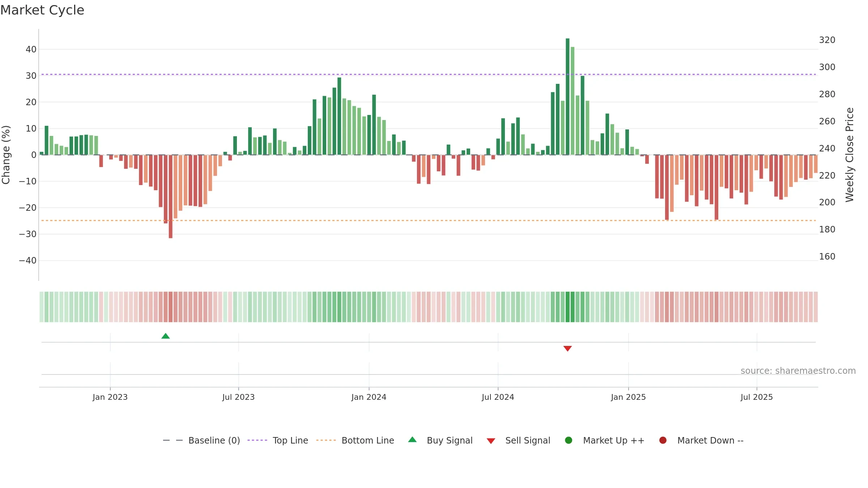Click the purple dotted line legend sample
Viewport: 868px width, 488px height.
coord(257,440)
